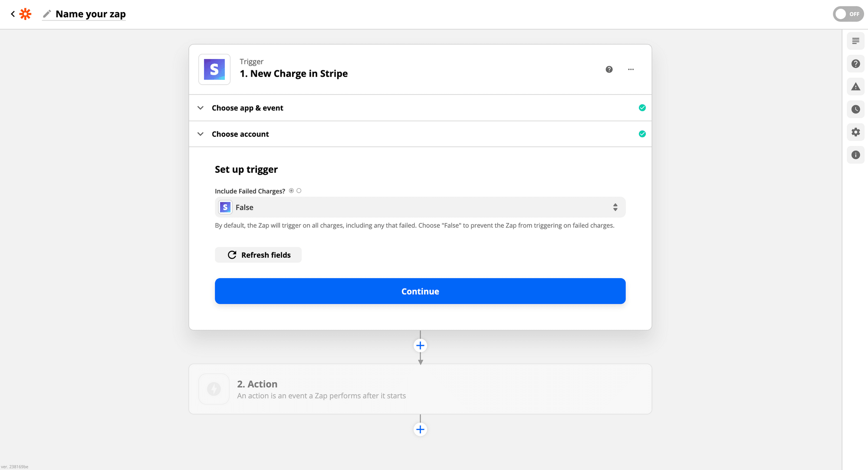Viewport: 868px width, 470px height.
Task: Click the lightning bolt action placeholder icon
Action: point(214,389)
